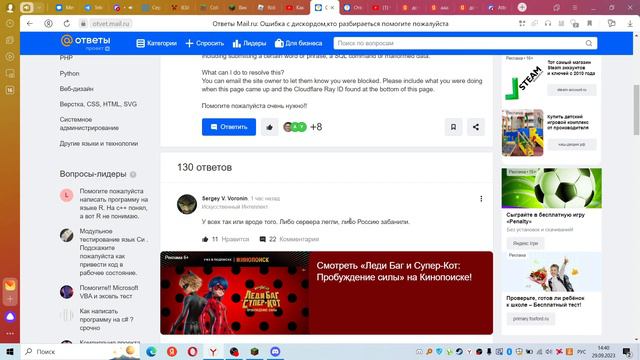Image resolution: width=640 pixels, height=360 pixels.
Task: Open the Спросить menu item
Action: (204, 43)
